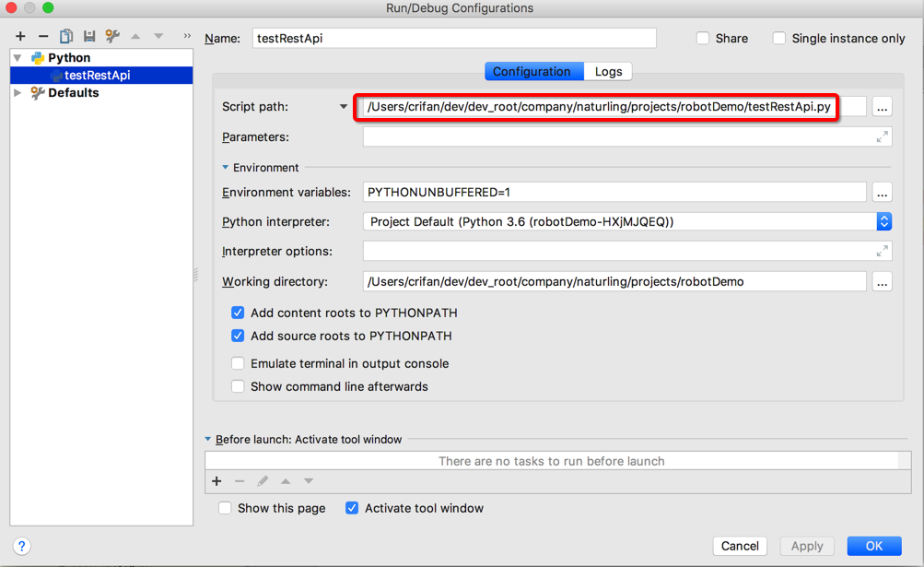This screenshot has width=924, height=567.
Task: Confirm with the OK button
Action: coord(874,547)
